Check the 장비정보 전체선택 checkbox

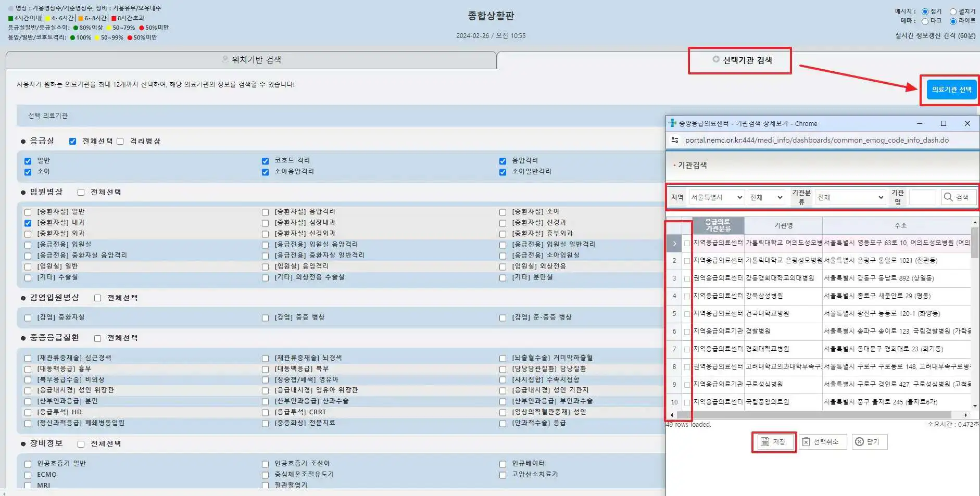(x=81, y=444)
